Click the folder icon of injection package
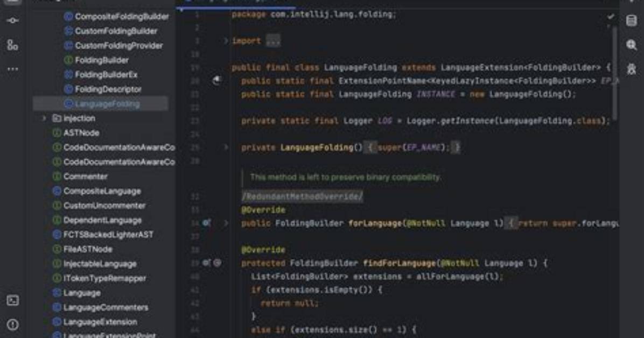Screen dimensions: 644x338 pyautogui.click(x=57, y=118)
